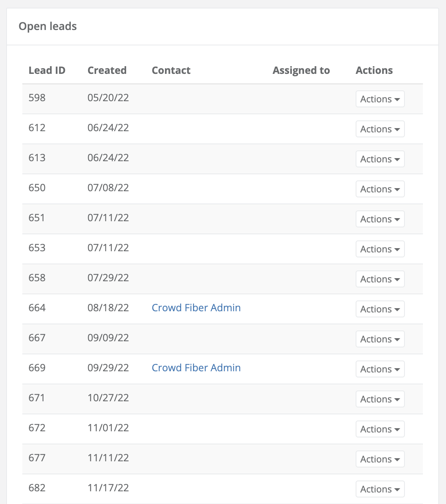
Task: Open the Actions dropdown for lead 651
Action: click(380, 219)
